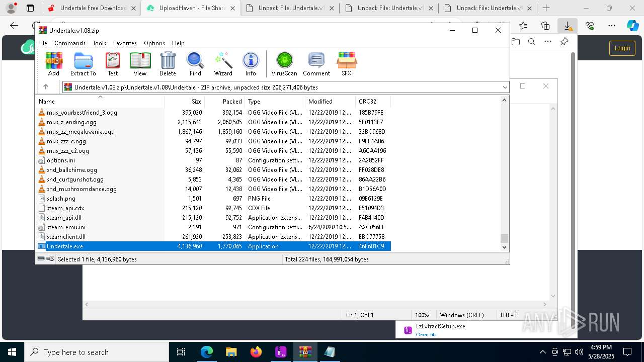Image resolution: width=644 pixels, height=362 pixels.
Task: Open the Tools menu
Action: pos(99,43)
